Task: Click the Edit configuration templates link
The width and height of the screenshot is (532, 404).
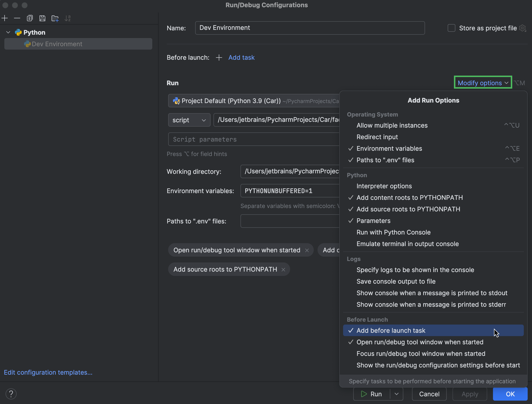Action: coord(48,372)
